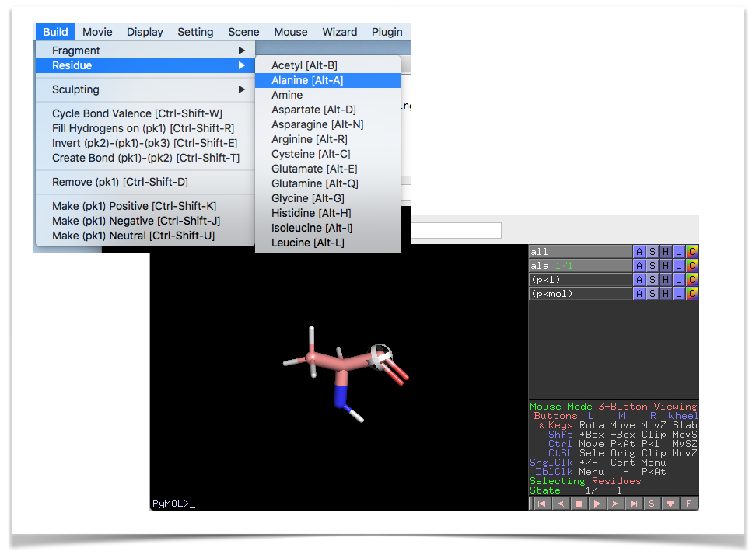
Task: Select Asparagine residue
Action: coord(328,125)
